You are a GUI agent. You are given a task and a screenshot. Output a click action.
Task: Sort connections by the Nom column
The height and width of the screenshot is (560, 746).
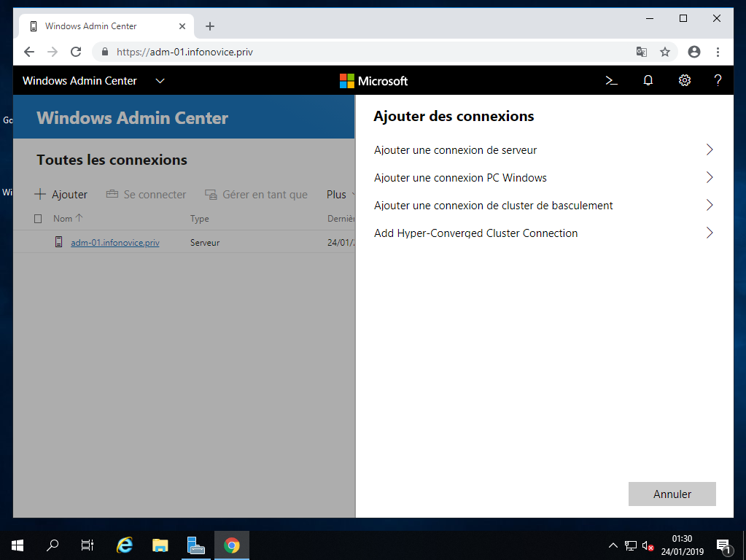68,219
